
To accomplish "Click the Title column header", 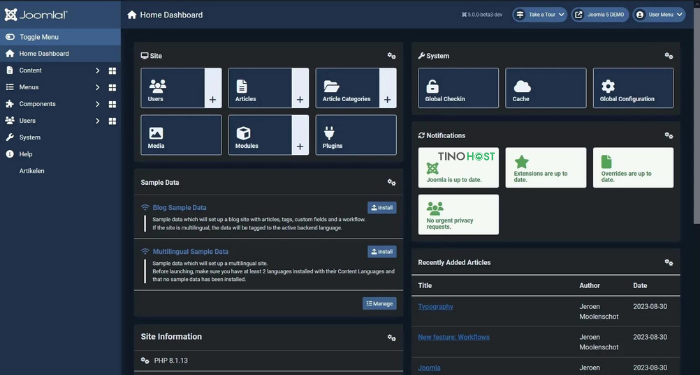I will pyautogui.click(x=425, y=285).
